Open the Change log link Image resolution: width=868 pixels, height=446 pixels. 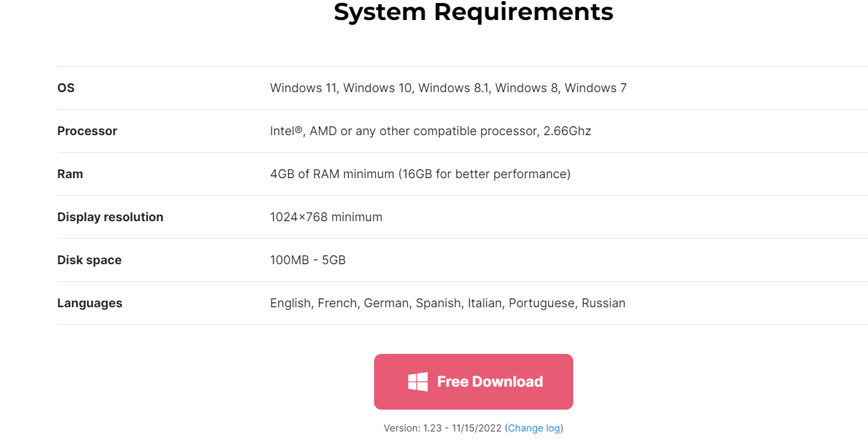tap(534, 428)
